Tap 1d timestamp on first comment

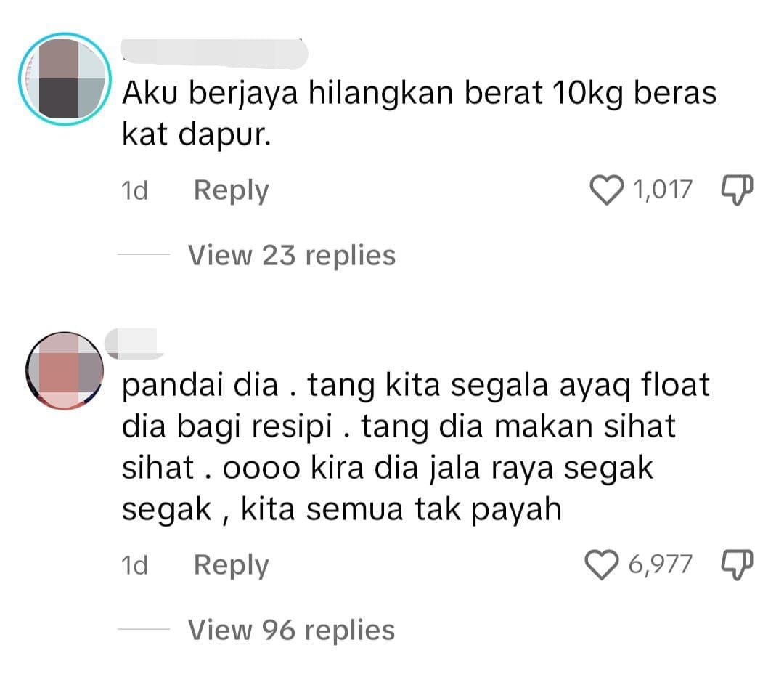point(134,190)
